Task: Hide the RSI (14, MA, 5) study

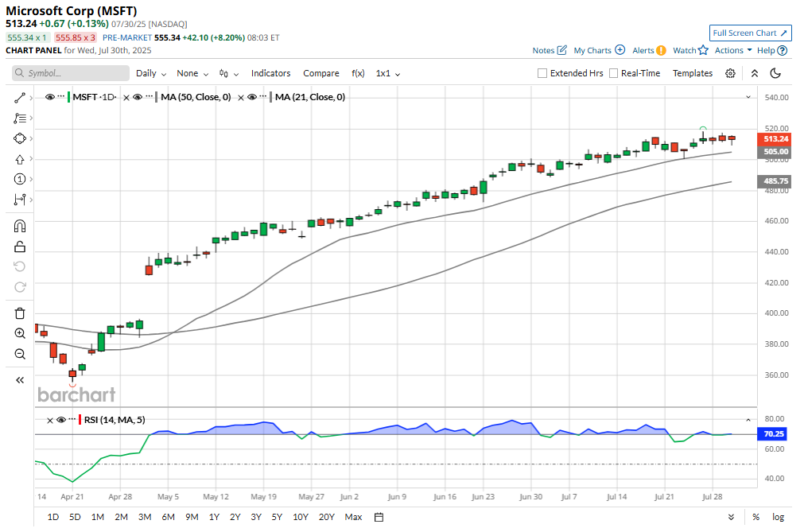Action: point(60,420)
